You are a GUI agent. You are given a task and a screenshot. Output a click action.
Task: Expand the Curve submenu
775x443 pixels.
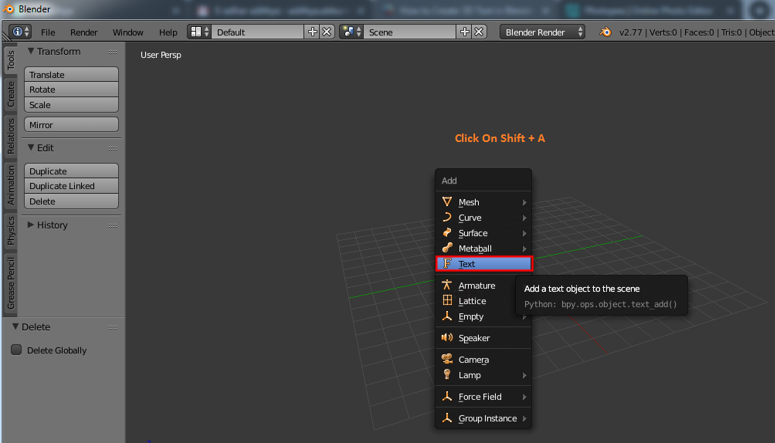point(524,218)
